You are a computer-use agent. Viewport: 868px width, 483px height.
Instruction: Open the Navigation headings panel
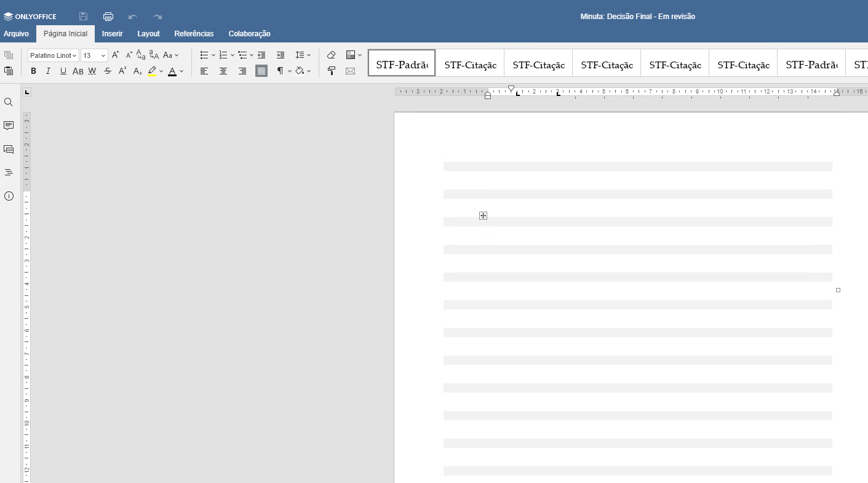tap(9, 172)
